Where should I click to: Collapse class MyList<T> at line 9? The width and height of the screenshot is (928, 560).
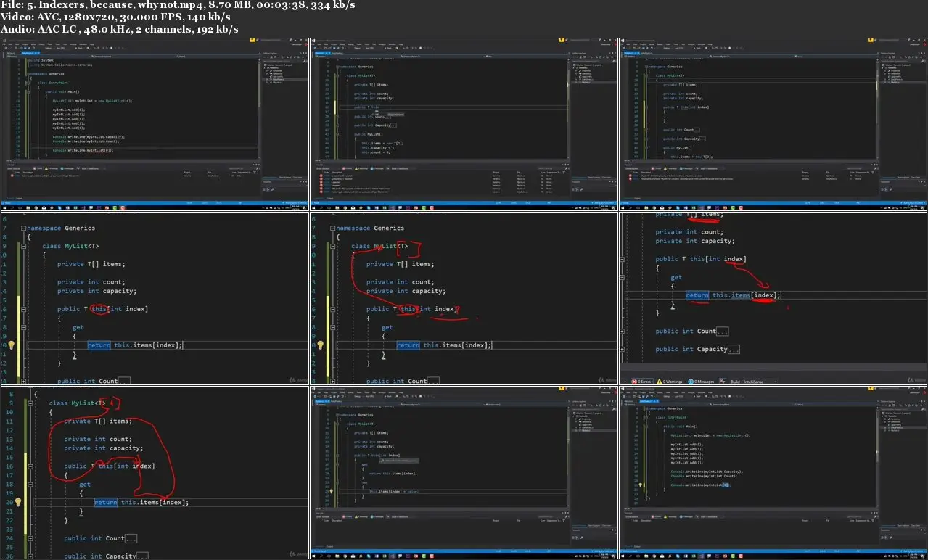coord(31,403)
